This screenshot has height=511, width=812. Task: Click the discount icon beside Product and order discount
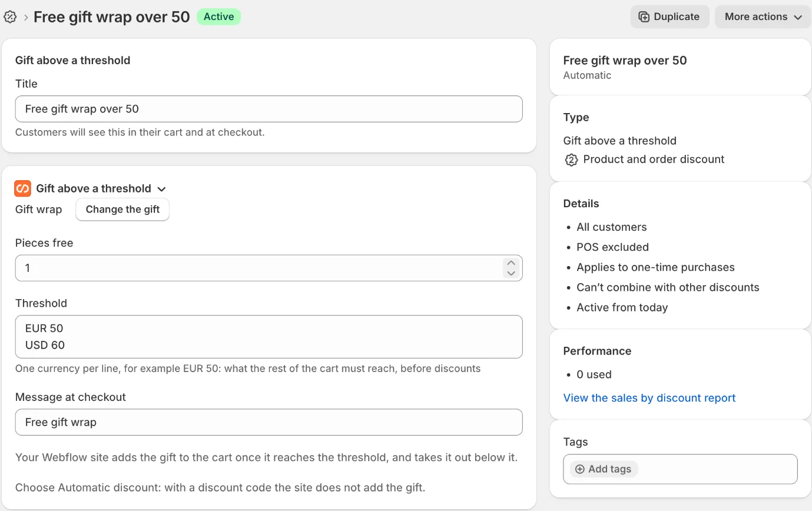point(571,160)
